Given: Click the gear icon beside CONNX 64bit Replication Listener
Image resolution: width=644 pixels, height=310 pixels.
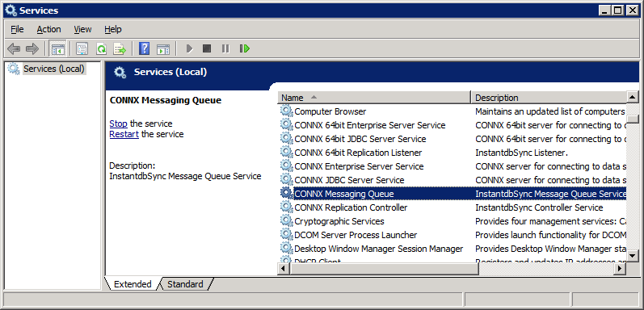Looking at the screenshot, I should [286, 153].
